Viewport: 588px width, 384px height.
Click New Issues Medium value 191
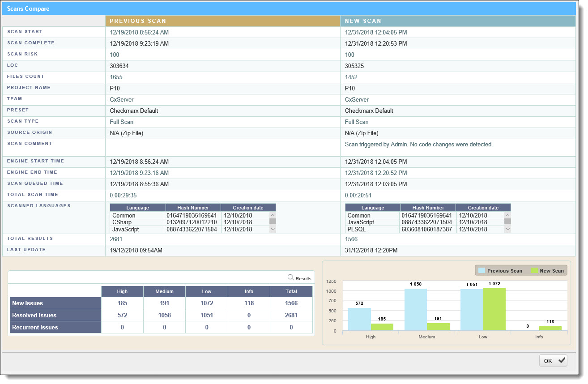point(164,303)
